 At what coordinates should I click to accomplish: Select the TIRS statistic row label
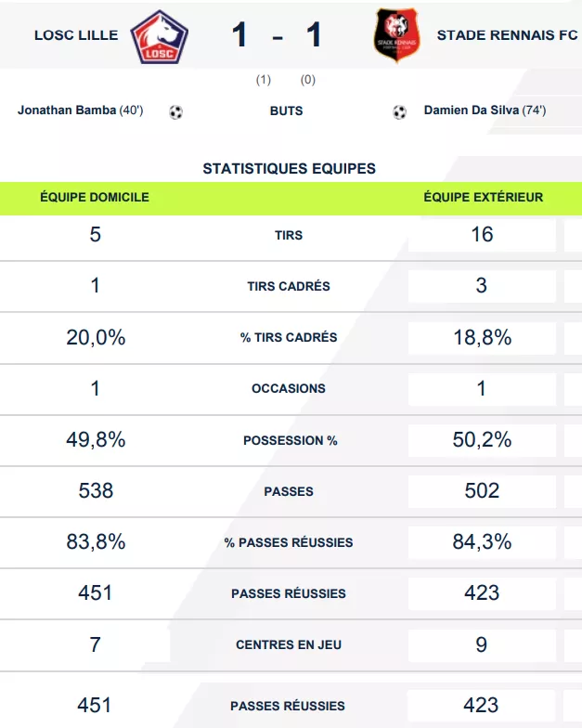pyautogui.click(x=289, y=236)
